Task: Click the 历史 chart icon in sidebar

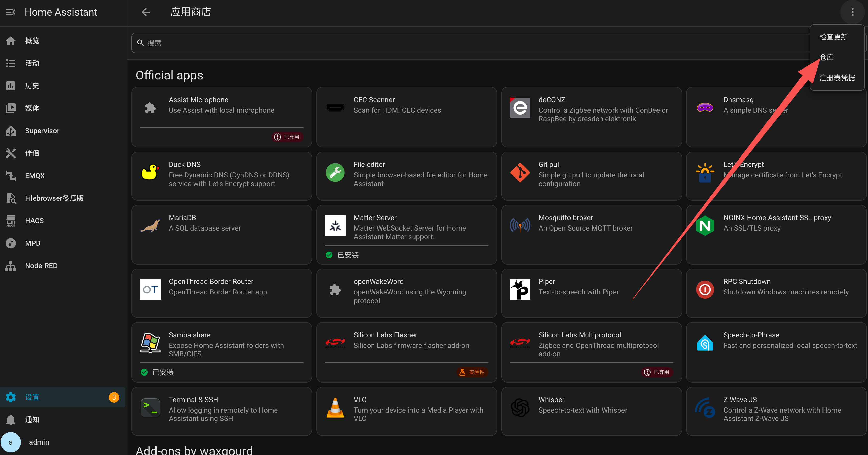Action: pyautogui.click(x=11, y=86)
